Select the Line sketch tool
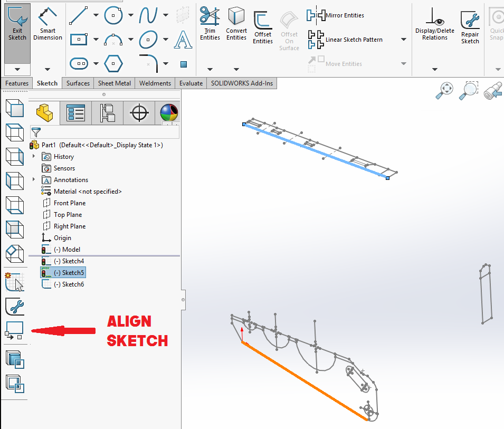The width and height of the screenshot is (504, 429). [x=79, y=15]
